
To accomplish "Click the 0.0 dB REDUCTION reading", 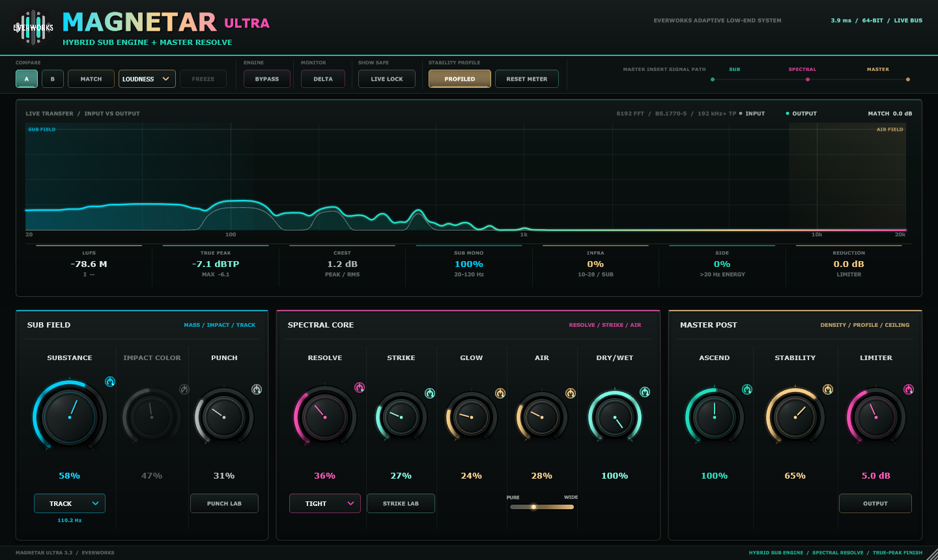I will [x=849, y=264].
